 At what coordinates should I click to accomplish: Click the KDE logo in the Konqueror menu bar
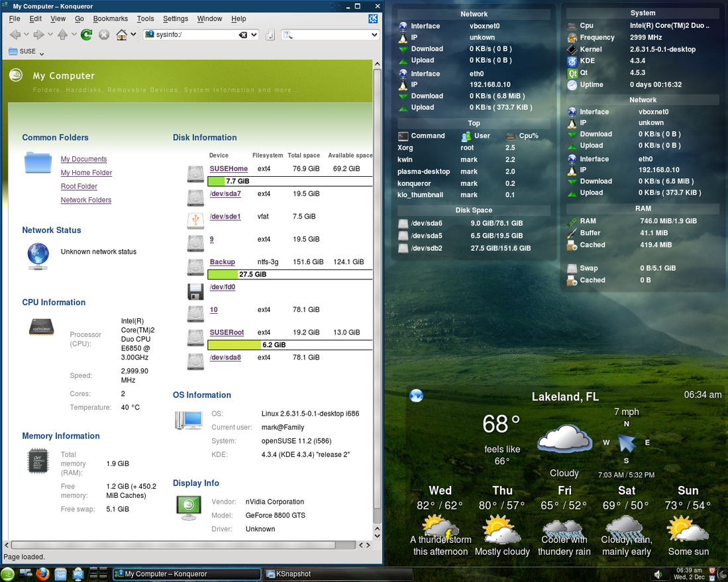click(373, 19)
